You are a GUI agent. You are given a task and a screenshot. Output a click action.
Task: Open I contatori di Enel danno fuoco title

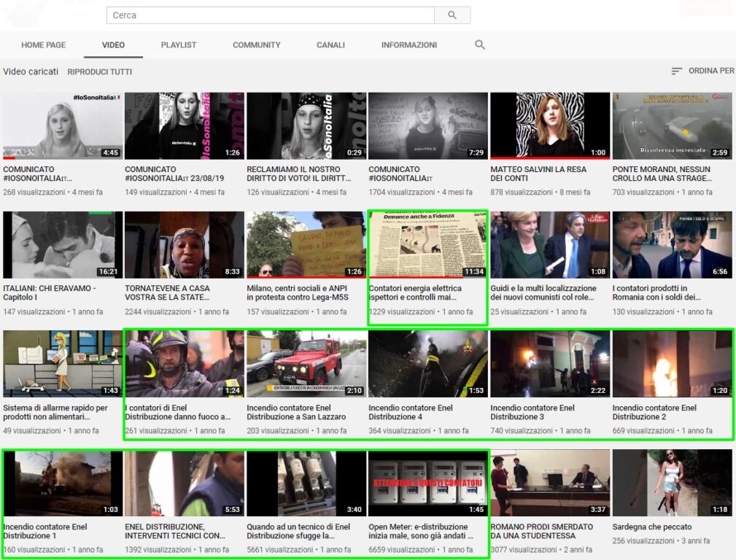(178, 412)
